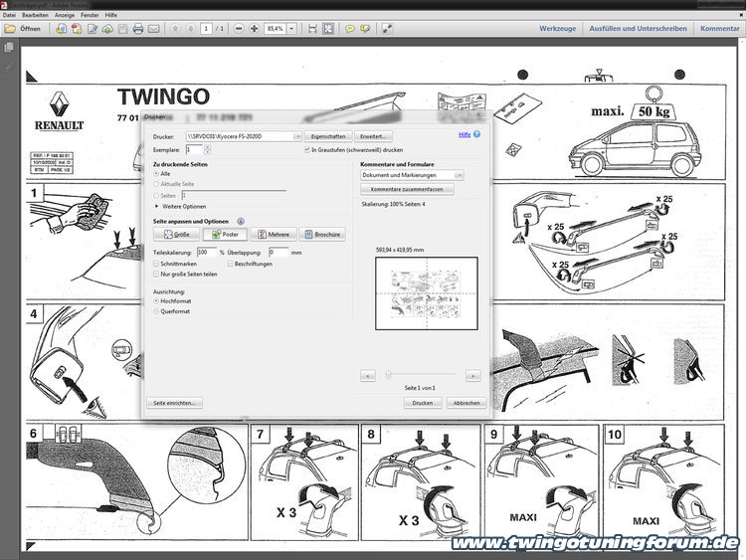Image resolution: width=746 pixels, height=560 pixels.
Task: Click the Abbrechen button
Action: point(466,403)
